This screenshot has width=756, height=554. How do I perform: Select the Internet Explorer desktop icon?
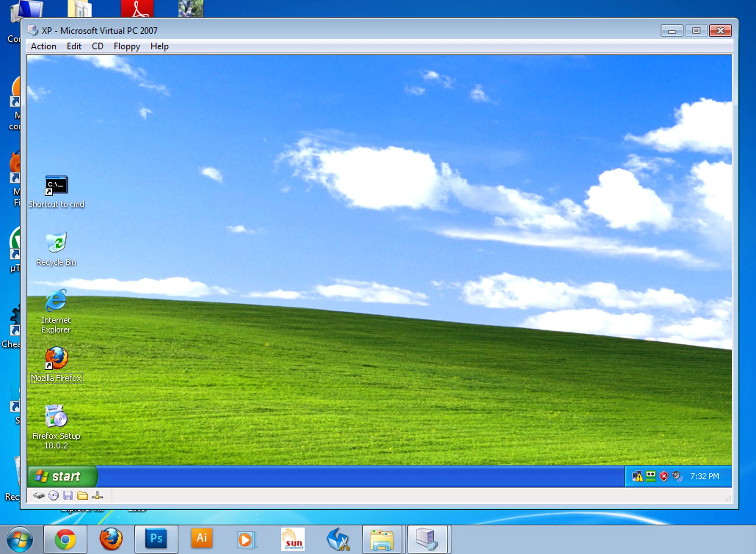point(56,311)
